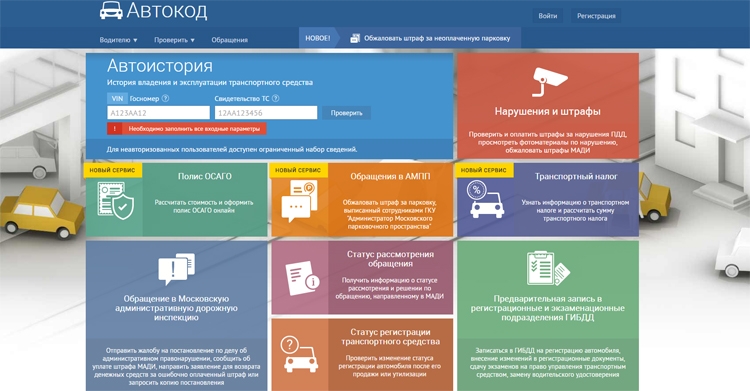Click the help icon next to Свидетельство ТС
The width and height of the screenshot is (750, 391).
click(x=276, y=98)
